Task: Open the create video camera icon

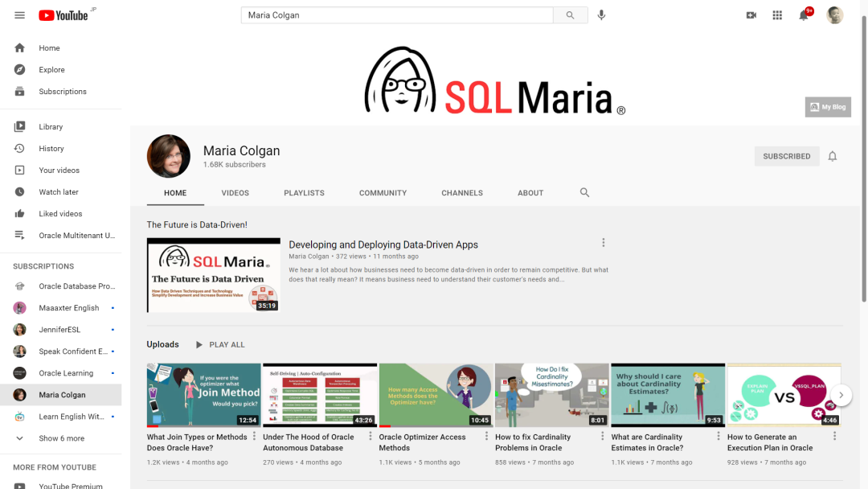Action: click(751, 15)
